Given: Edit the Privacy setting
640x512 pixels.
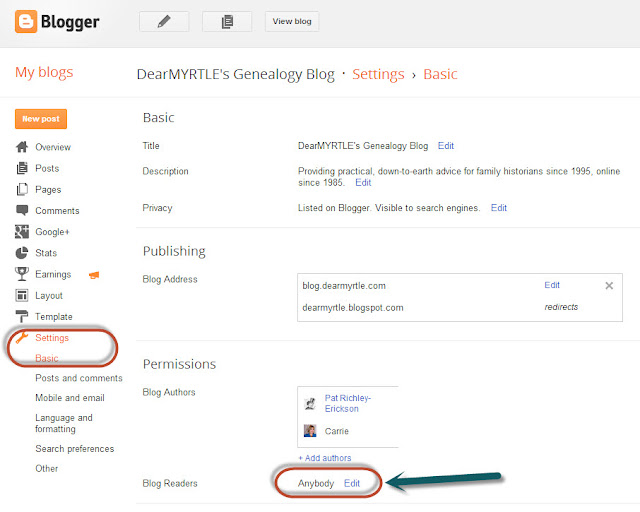Looking at the screenshot, I should (x=498, y=208).
